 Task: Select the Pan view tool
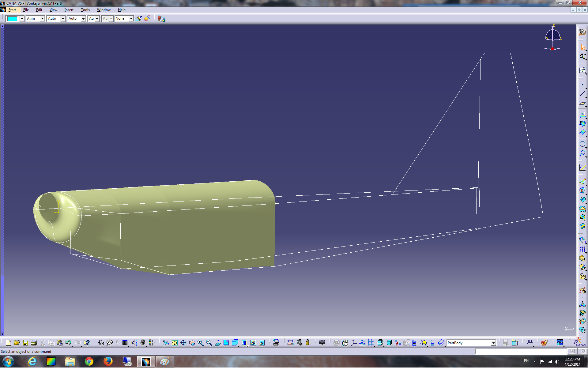(183, 343)
